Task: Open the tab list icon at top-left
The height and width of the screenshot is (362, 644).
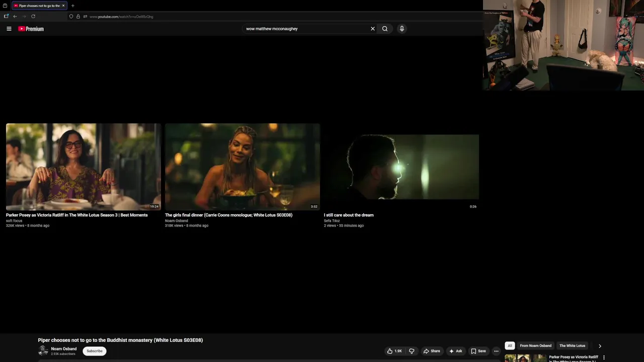Action: point(5,6)
